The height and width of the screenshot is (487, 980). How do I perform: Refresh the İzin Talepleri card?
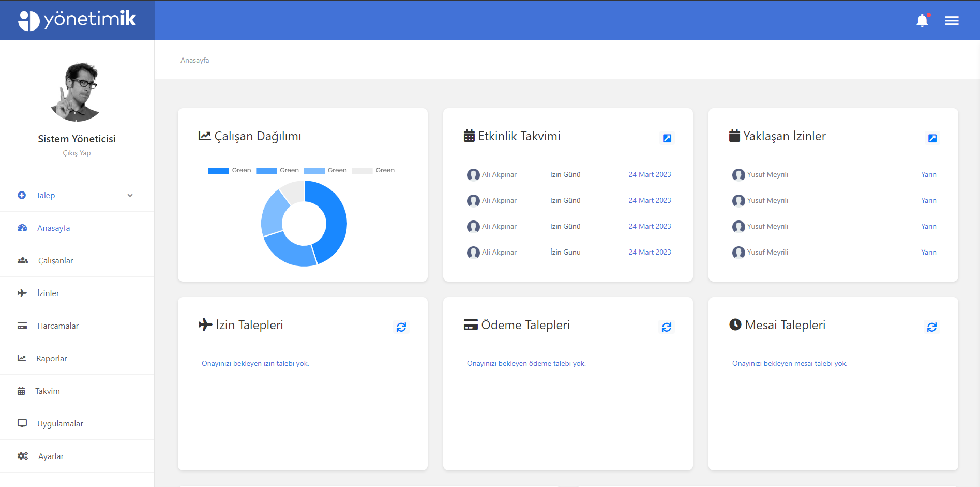(x=401, y=327)
